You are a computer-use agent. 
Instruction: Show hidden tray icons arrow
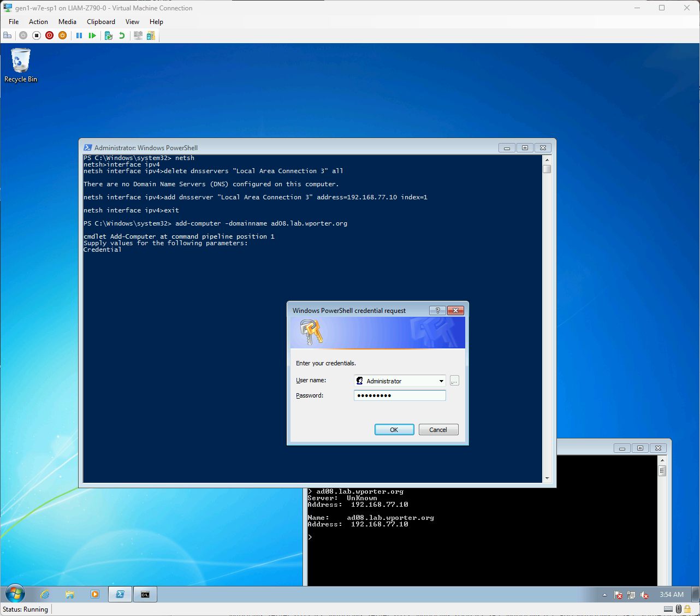(604, 595)
